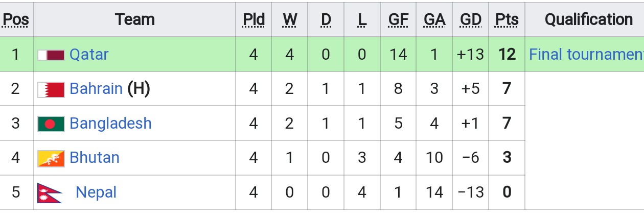Click the Qualification column header

pos(589,20)
